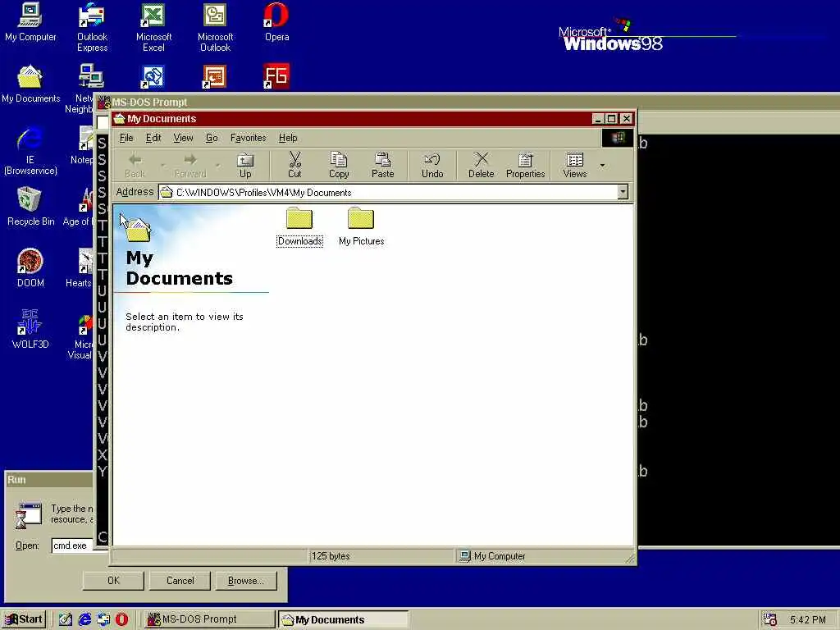Select the Downloads folder
The width and height of the screenshot is (840, 630).
point(299,227)
